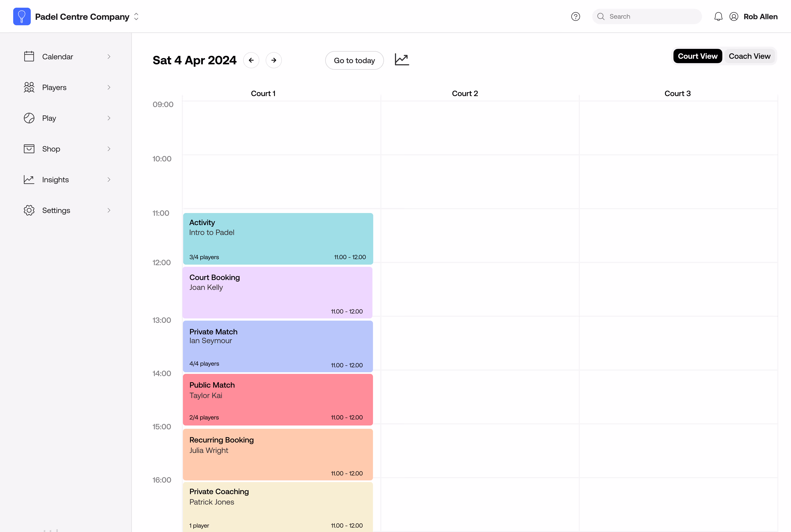Expand the Shop menu chevron
791x532 pixels.
[109, 149]
